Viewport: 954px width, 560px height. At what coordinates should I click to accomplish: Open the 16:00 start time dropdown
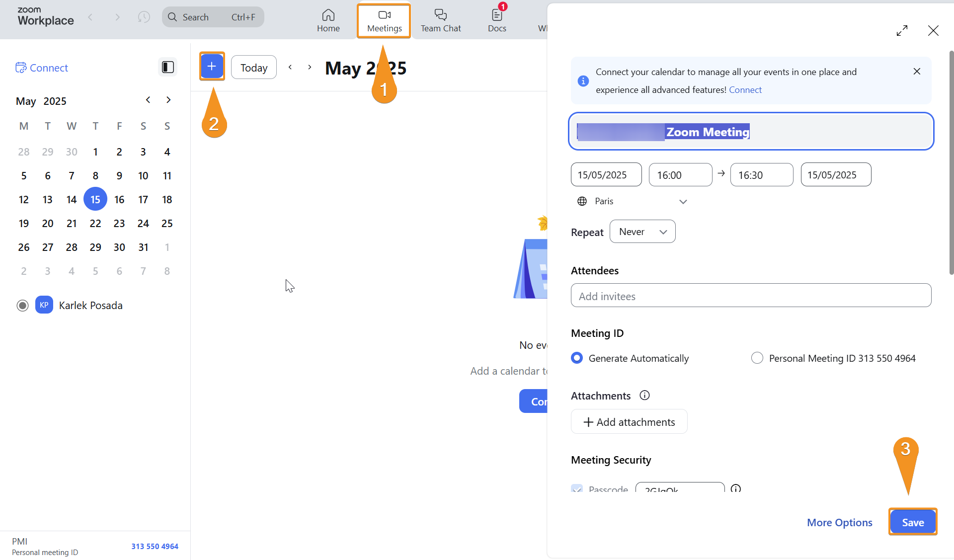[x=680, y=174]
